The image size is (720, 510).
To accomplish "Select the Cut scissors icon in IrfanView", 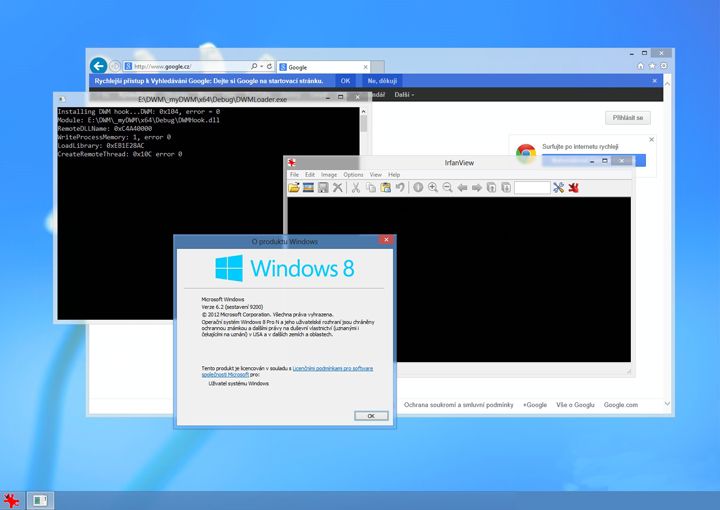I will tap(355, 187).
